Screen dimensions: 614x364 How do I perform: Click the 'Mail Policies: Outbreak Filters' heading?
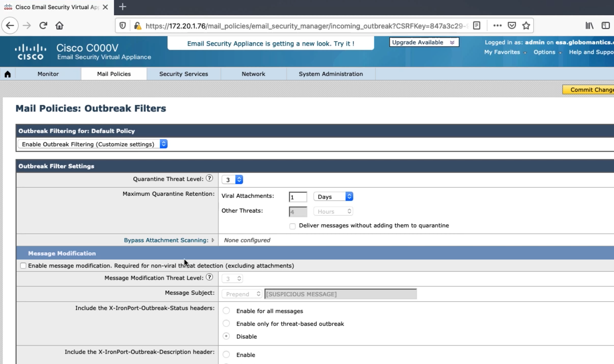(91, 108)
